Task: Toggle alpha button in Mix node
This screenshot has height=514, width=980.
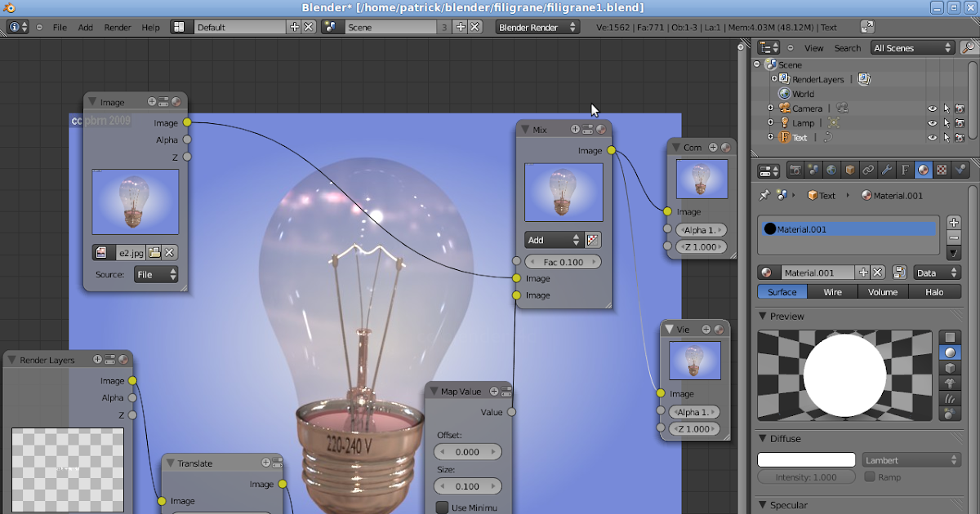Action: point(594,240)
